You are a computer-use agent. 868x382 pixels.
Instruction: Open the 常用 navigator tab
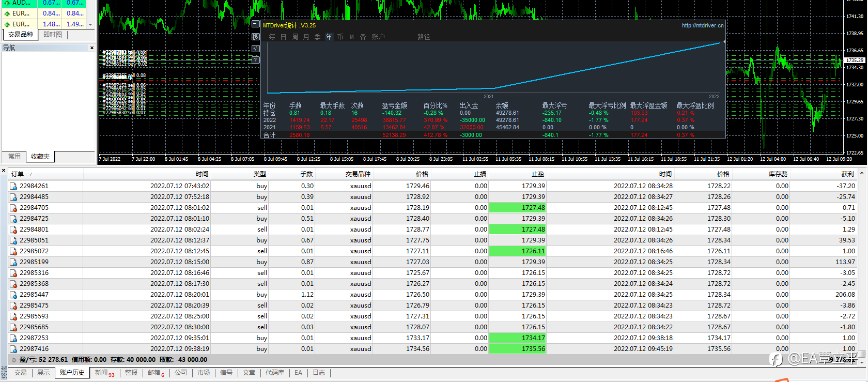coord(14,156)
